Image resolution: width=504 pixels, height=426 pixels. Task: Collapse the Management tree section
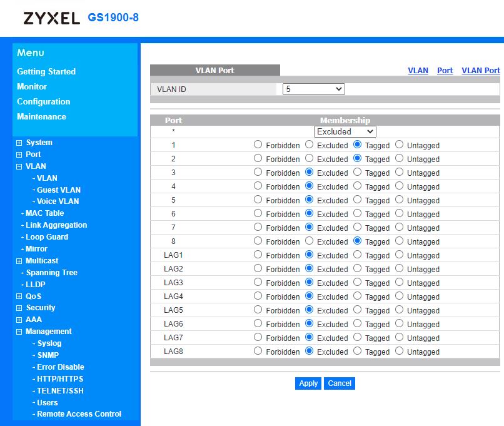point(19,332)
